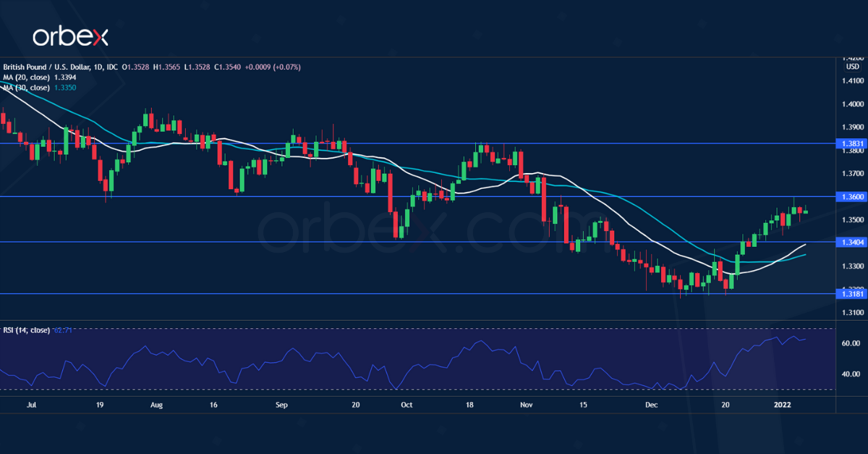Click the teal 1.3350 MA value
The width and height of the screenshot is (868, 454).
65,87
